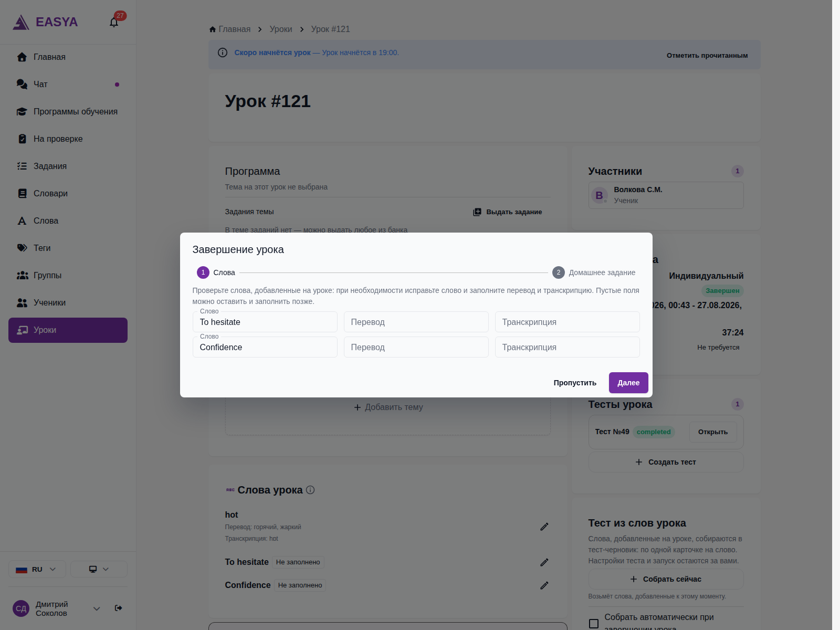Open Тест №49 with Открыть button
Screen dimensions: 840x630
pos(713,432)
